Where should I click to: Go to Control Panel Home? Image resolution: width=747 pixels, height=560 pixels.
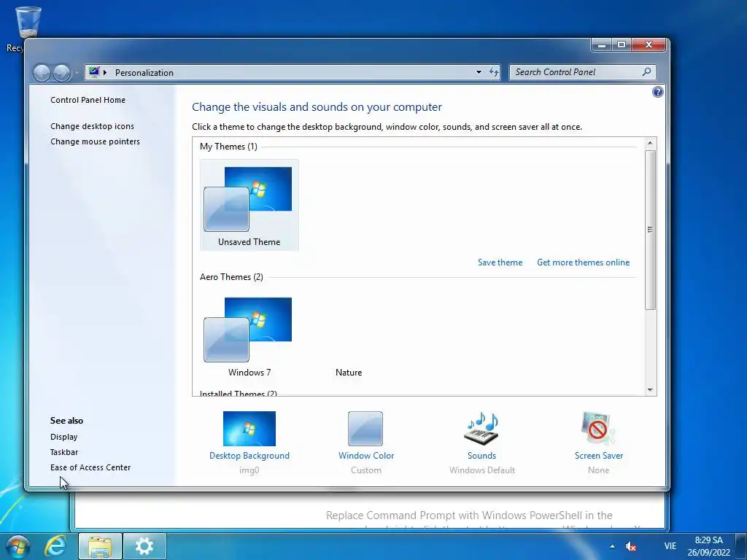click(88, 100)
